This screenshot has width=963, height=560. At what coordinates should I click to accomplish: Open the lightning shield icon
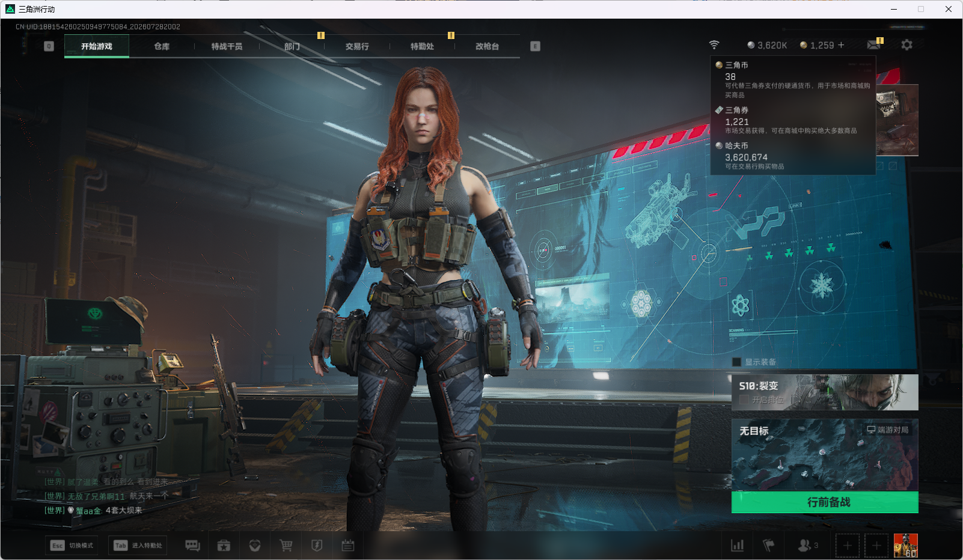(x=317, y=546)
